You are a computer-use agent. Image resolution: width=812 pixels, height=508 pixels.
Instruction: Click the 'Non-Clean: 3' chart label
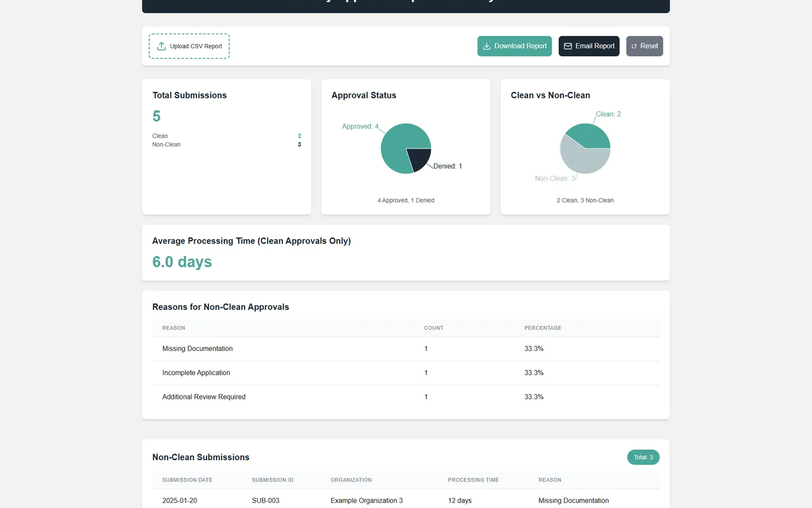tap(555, 178)
